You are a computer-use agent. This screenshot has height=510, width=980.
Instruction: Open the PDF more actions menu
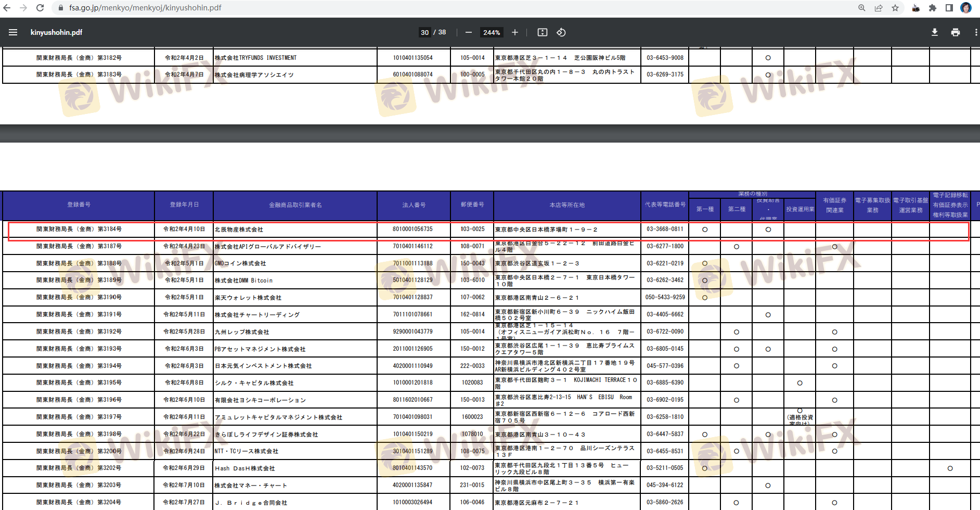(975, 32)
